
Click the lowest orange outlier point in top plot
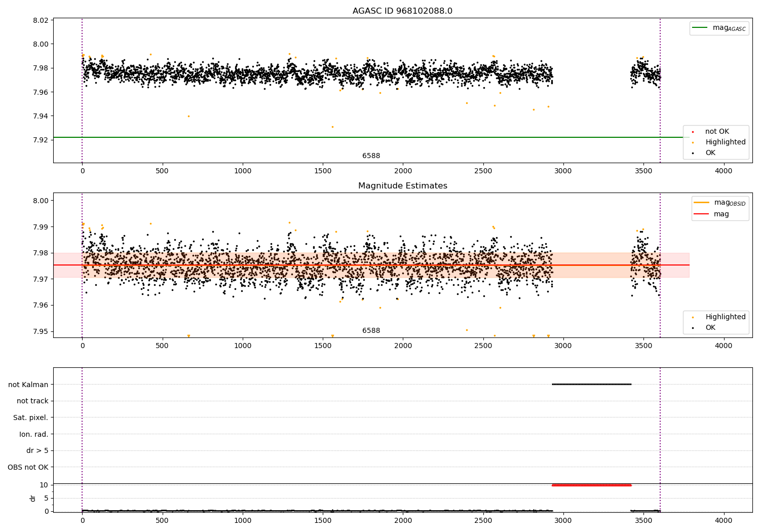332,127
